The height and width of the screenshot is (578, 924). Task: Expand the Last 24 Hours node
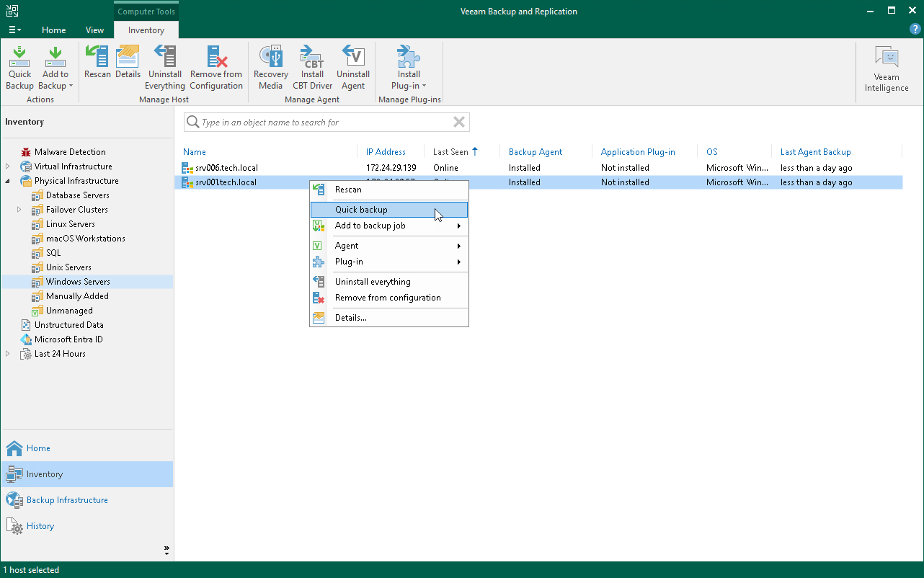8,354
